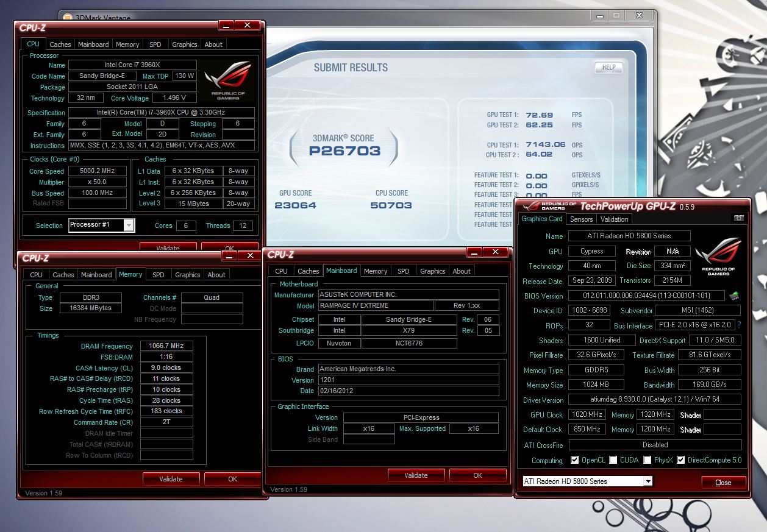Screen dimensions: 767x532
Task: Click the Bus Interface question mark icon
Action: tap(739, 325)
